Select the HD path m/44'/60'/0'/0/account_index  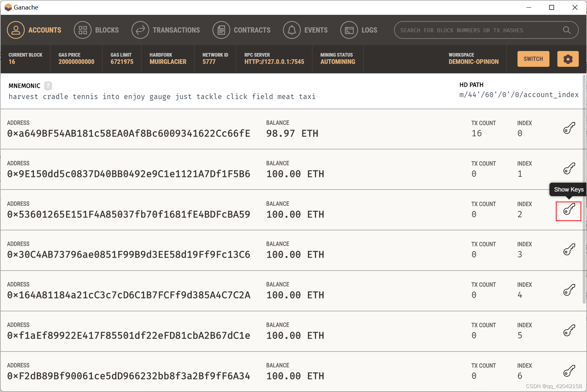(519, 95)
